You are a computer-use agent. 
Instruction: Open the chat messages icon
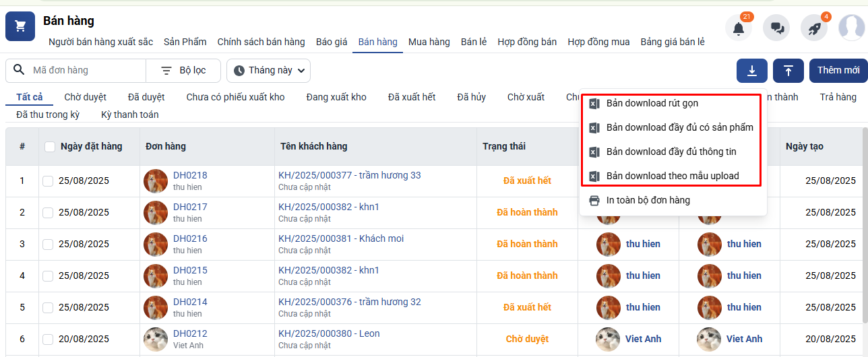[776, 28]
